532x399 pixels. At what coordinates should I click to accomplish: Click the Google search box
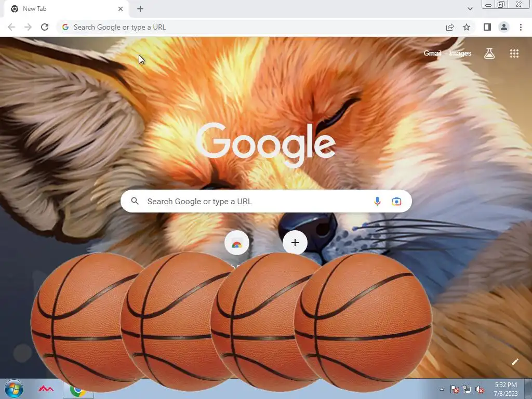pyautogui.click(x=266, y=201)
